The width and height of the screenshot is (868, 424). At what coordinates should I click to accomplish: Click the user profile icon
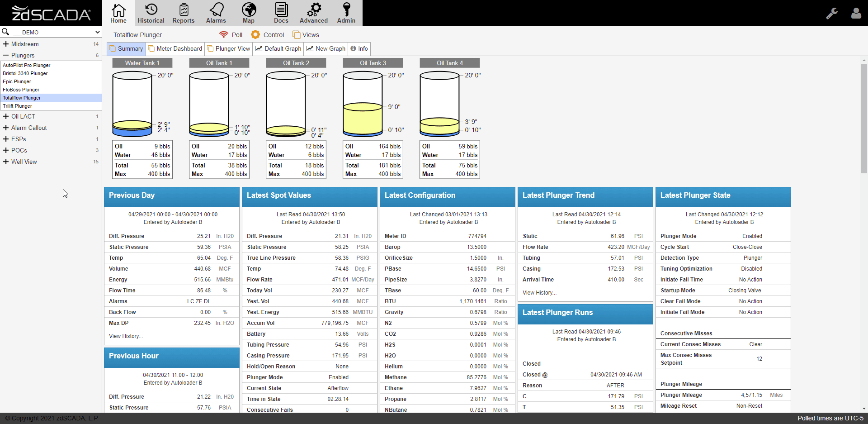[856, 13]
